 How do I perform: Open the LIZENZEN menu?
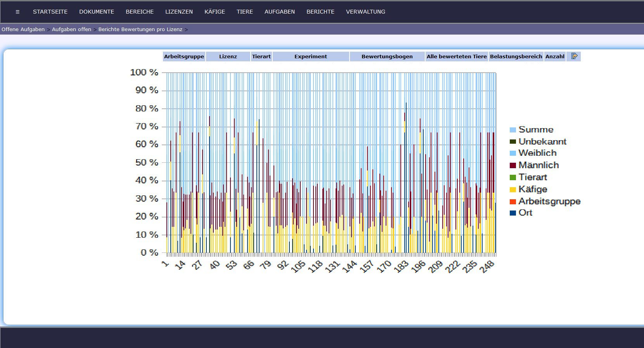(179, 12)
